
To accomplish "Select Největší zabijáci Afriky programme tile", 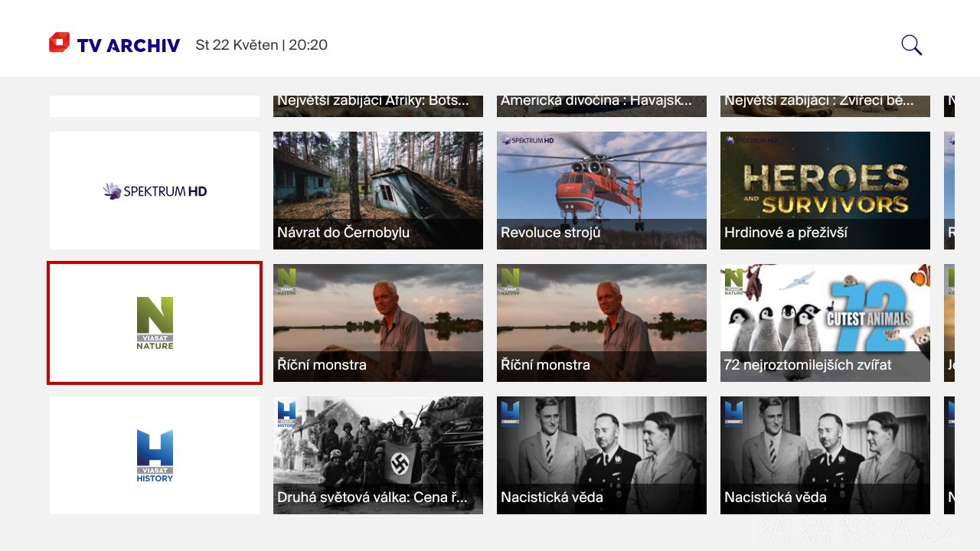I will 378,106.
